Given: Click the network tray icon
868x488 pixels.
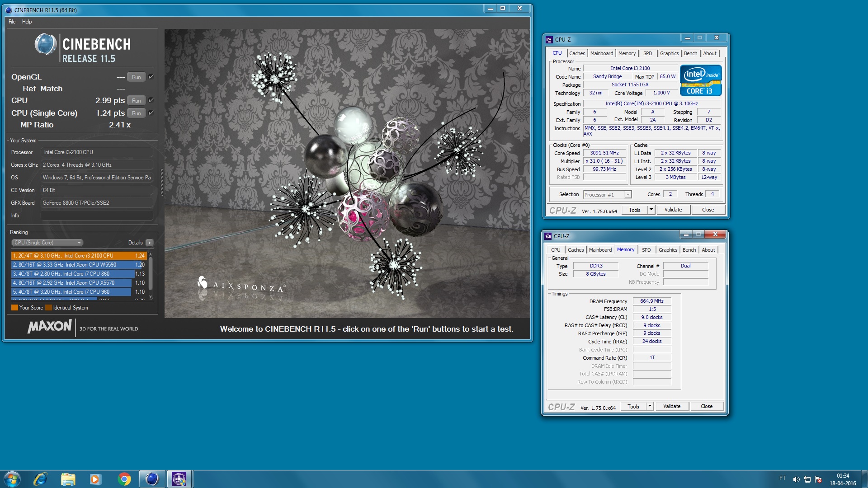Looking at the screenshot, I should pos(807,479).
